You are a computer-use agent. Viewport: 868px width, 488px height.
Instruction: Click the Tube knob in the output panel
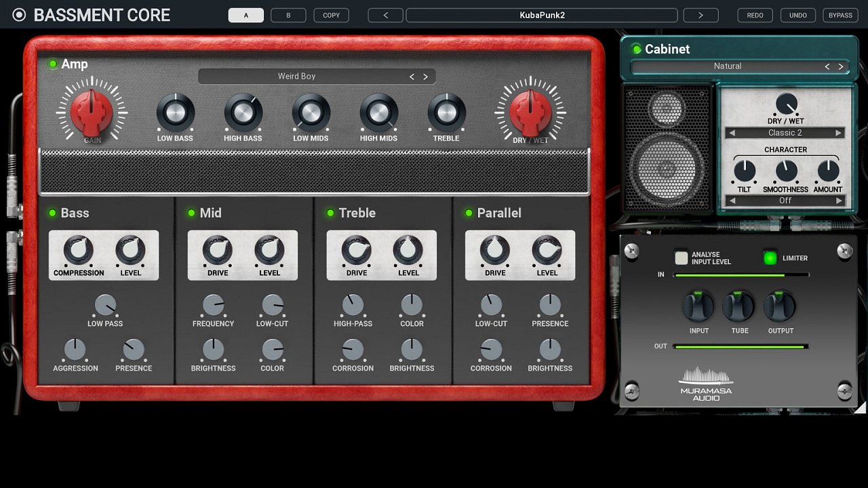pyautogui.click(x=739, y=307)
